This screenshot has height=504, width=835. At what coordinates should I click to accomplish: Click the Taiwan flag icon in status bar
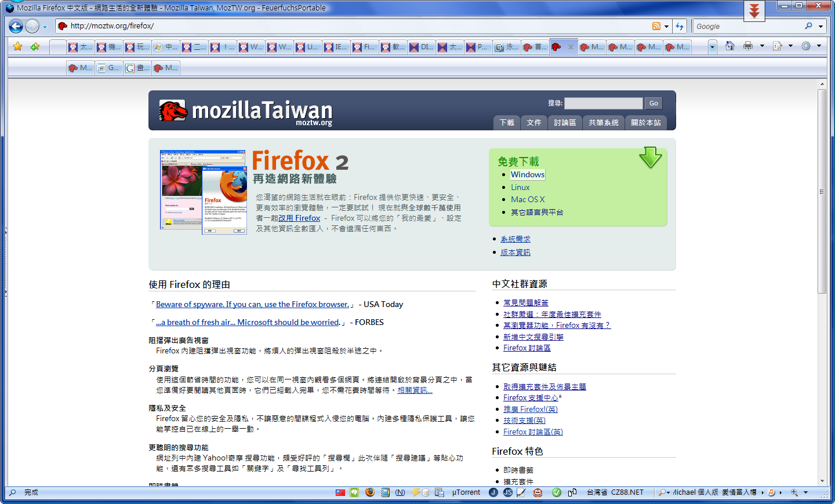click(340, 492)
